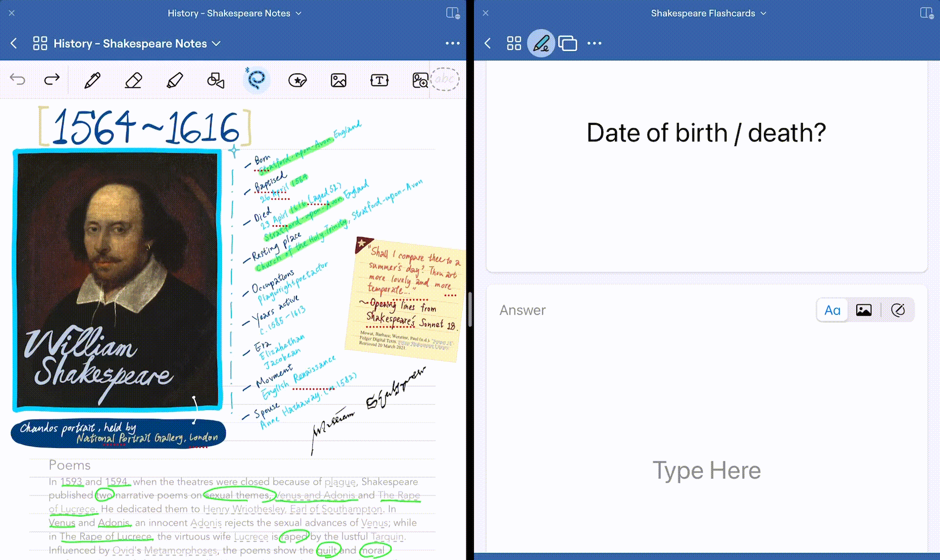Switch answer input to image mode

(x=864, y=310)
